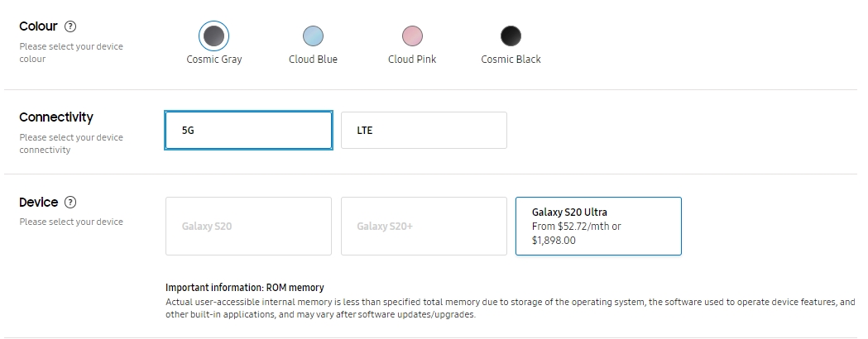Click the Cloud Pink text label
The width and height of the screenshot is (868, 339).
[412, 60]
